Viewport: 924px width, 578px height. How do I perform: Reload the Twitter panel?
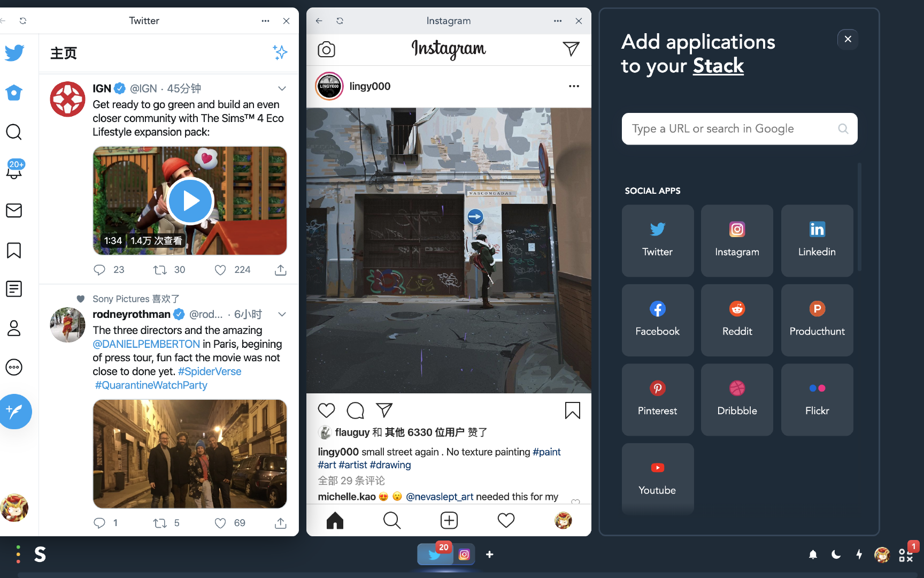(22, 21)
